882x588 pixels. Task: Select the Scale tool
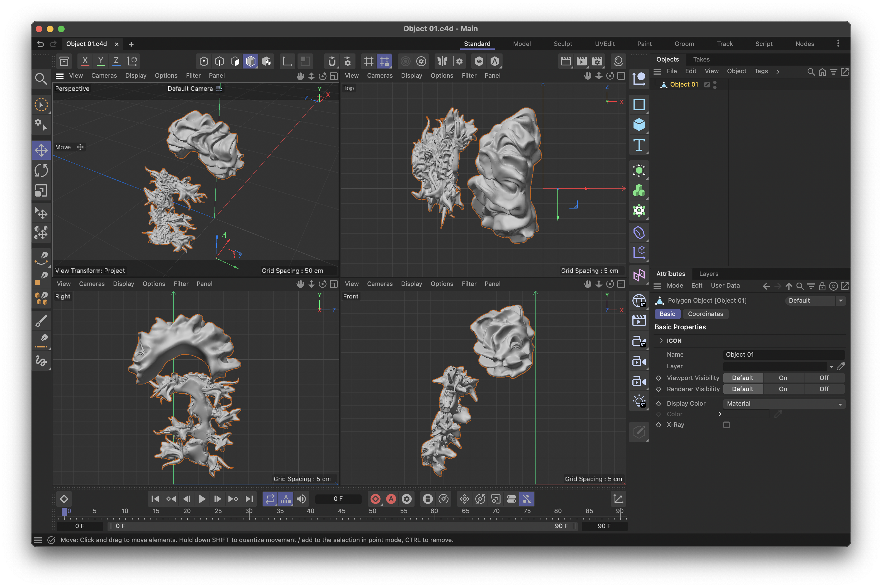(x=41, y=190)
